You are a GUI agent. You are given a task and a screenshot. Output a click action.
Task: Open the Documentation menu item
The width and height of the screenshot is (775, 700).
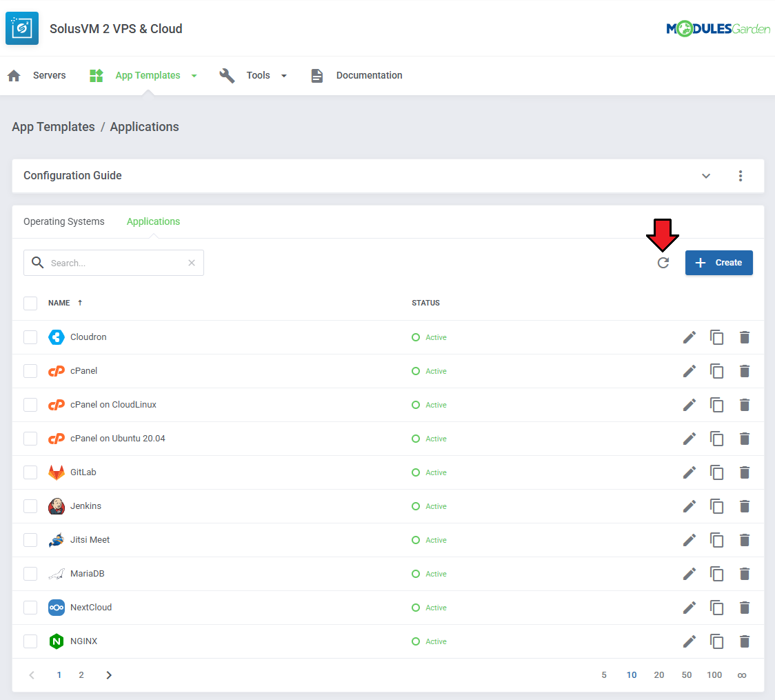coord(356,75)
